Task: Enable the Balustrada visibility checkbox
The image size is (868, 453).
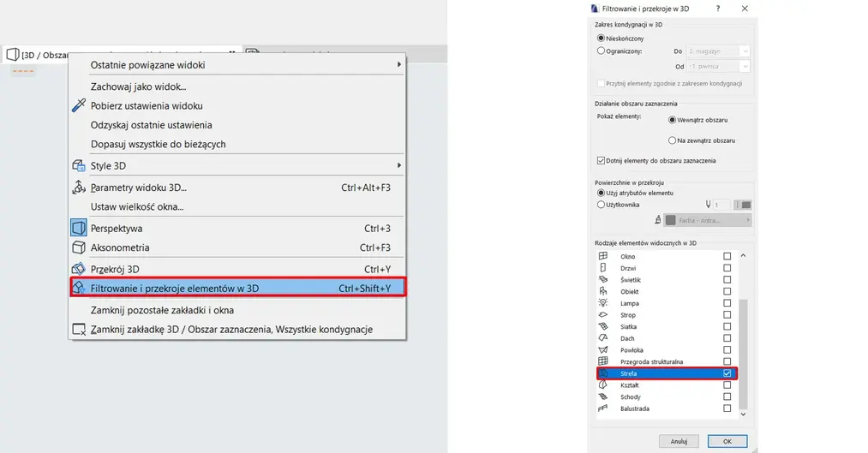Action: 727,408
